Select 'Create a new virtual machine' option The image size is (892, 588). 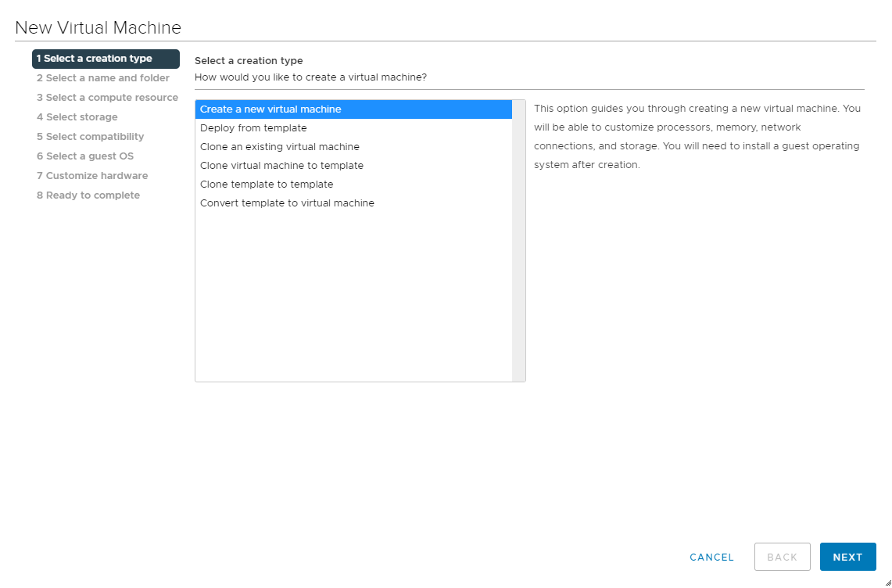[270, 109]
